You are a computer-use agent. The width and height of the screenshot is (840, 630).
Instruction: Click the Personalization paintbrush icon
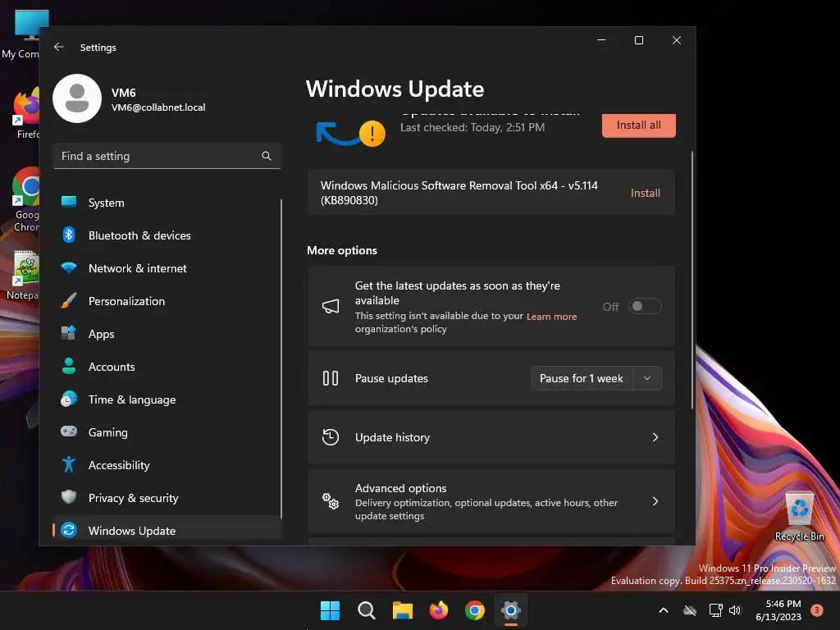coord(69,300)
